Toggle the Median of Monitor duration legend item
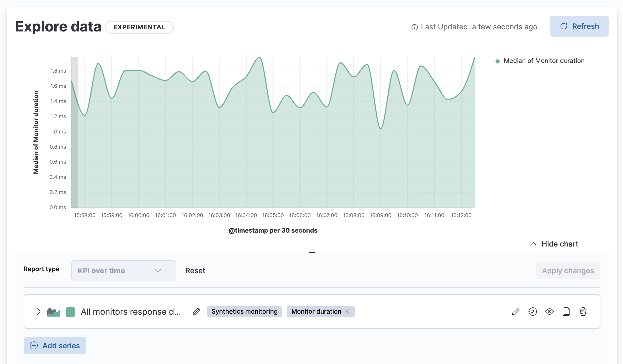Screen dimensions: 623x364 [x=540, y=61]
